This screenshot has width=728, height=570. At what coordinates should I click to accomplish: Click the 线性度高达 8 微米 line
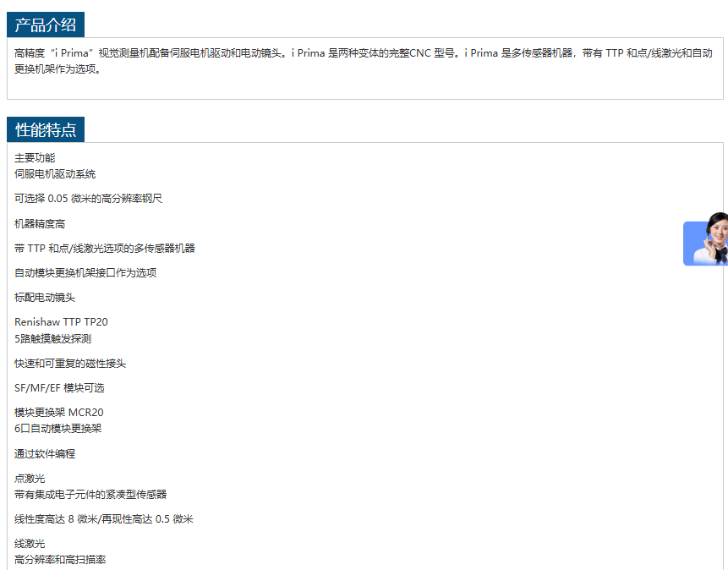click(x=103, y=519)
